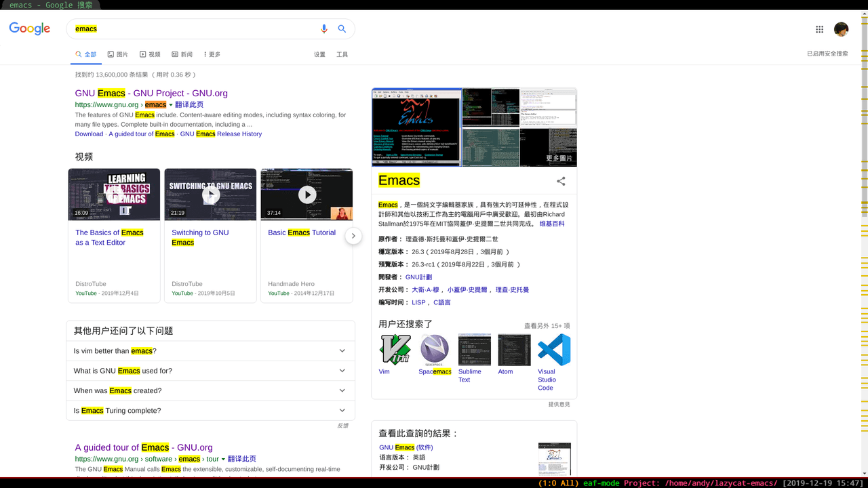Viewport: 868px width, 488px height.
Task: Open the GNU計劃 developer link
Action: tap(418, 277)
